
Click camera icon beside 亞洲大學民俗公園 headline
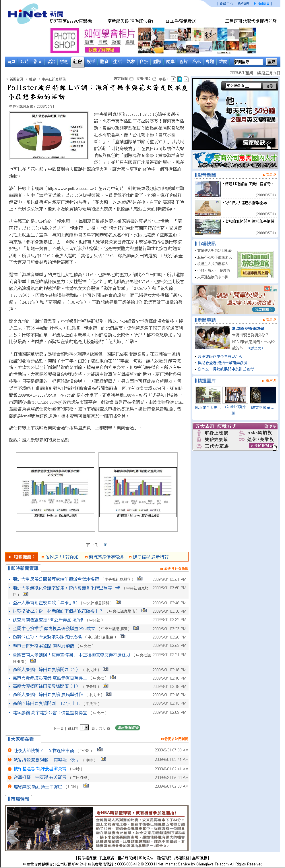pos(139,578)
